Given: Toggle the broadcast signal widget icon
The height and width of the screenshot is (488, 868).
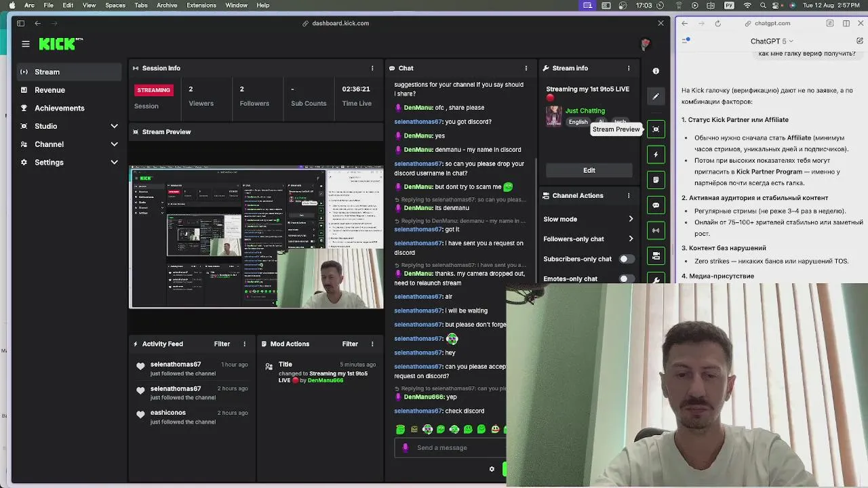Looking at the screenshot, I should [656, 230].
